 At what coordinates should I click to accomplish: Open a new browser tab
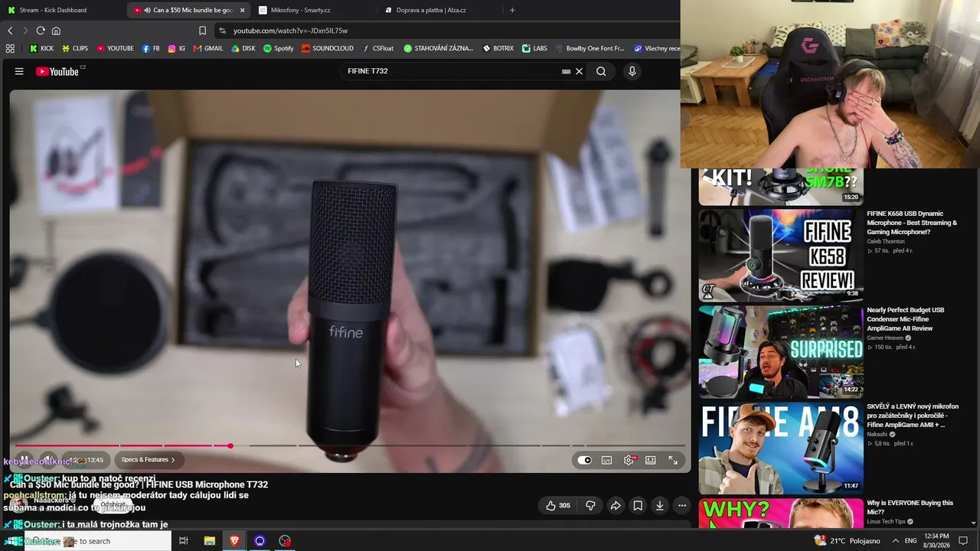tap(512, 10)
